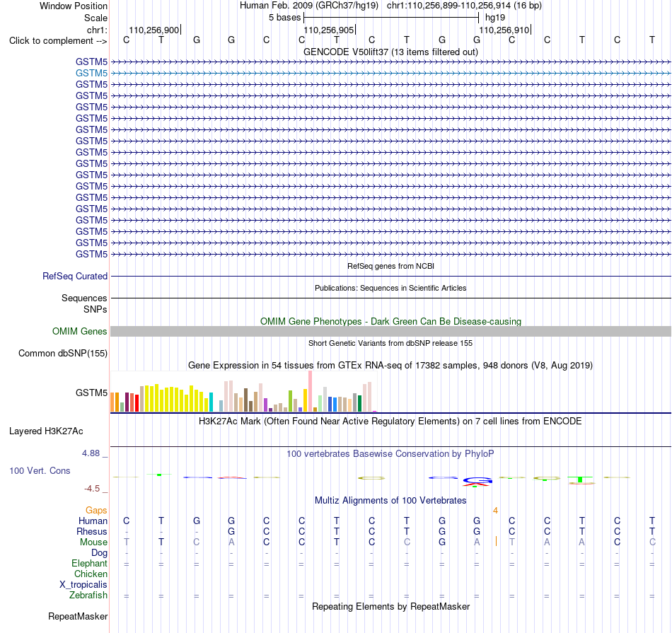This screenshot has width=672, height=633.
Task: Click the orange '4' gap count
Action: tap(495, 511)
